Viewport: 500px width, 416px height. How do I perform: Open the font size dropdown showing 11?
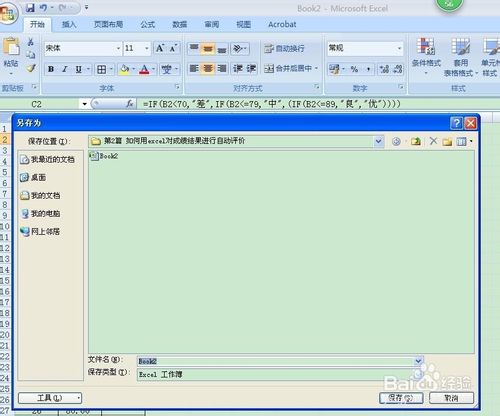tap(147, 49)
